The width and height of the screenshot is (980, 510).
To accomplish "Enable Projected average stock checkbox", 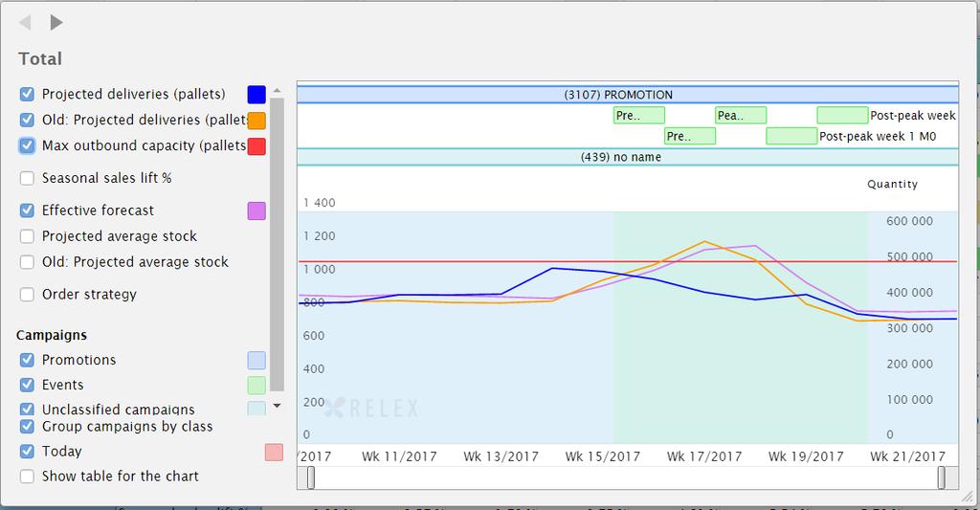I will [27, 236].
